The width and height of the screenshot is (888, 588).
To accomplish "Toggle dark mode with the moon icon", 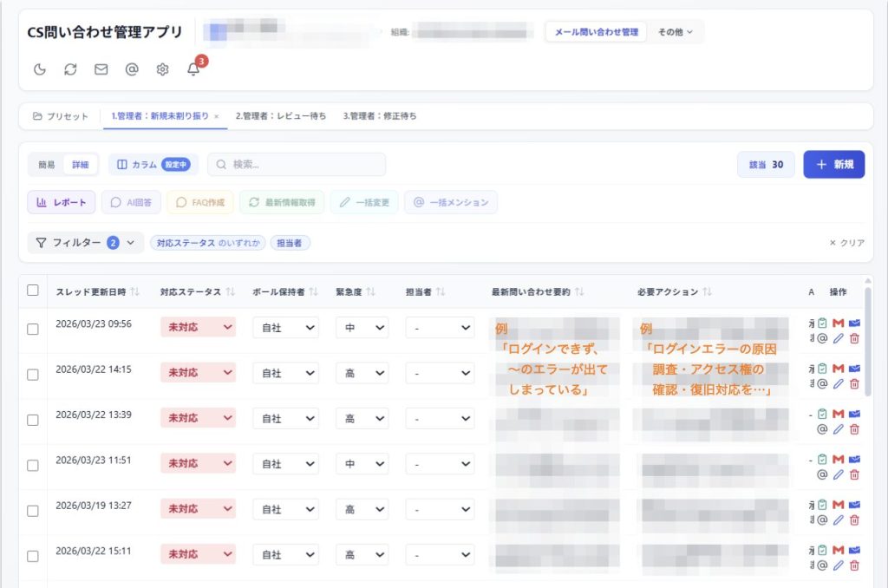I will [x=40, y=69].
